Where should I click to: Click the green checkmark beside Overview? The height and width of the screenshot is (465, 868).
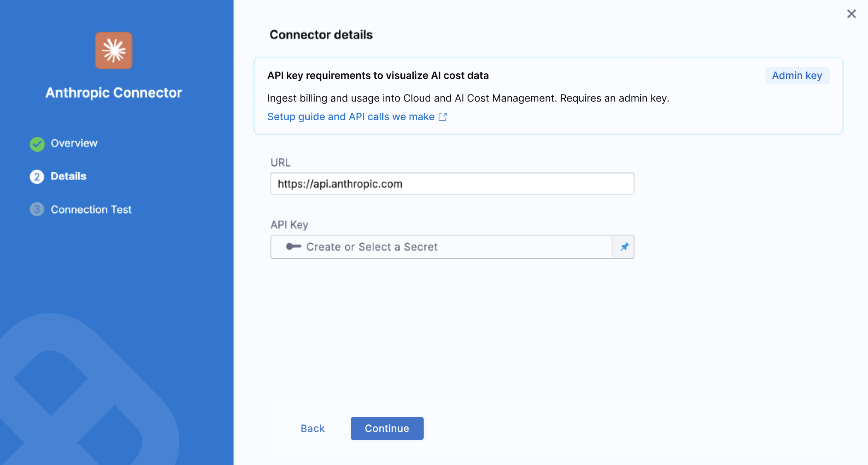37,144
